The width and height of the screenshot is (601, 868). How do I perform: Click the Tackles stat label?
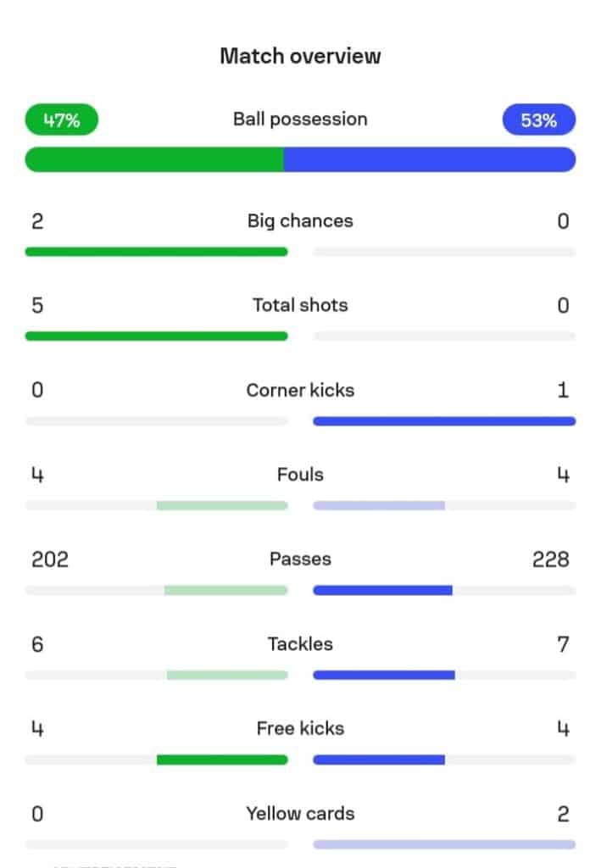click(300, 644)
